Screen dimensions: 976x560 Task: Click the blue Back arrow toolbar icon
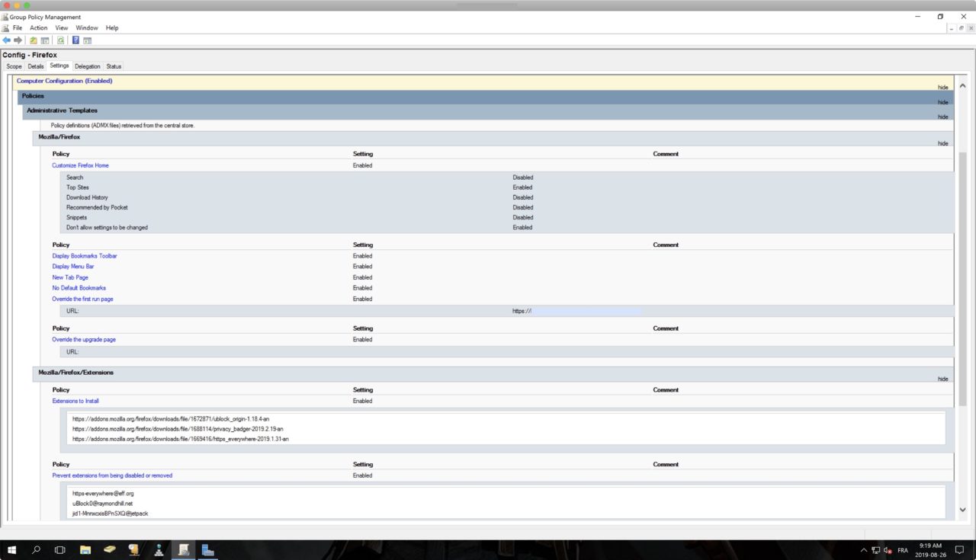pos(6,40)
